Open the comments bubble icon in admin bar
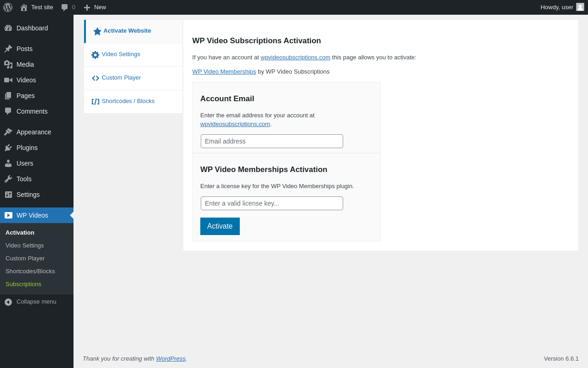The height and width of the screenshot is (368, 588). click(65, 7)
